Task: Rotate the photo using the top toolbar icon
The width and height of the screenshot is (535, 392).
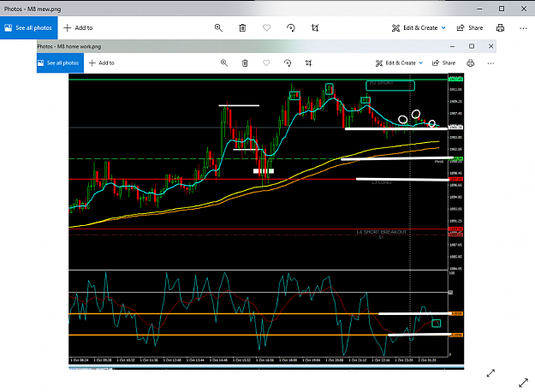Action: [291, 28]
